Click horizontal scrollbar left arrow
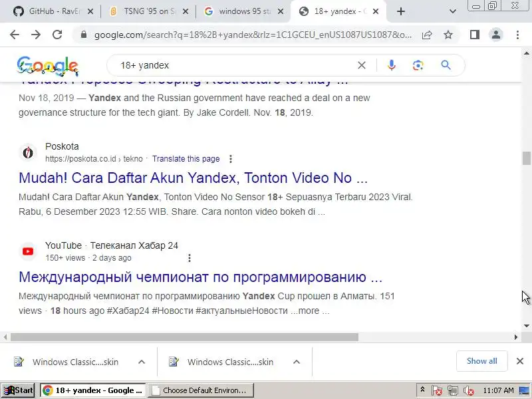 (5, 337)
